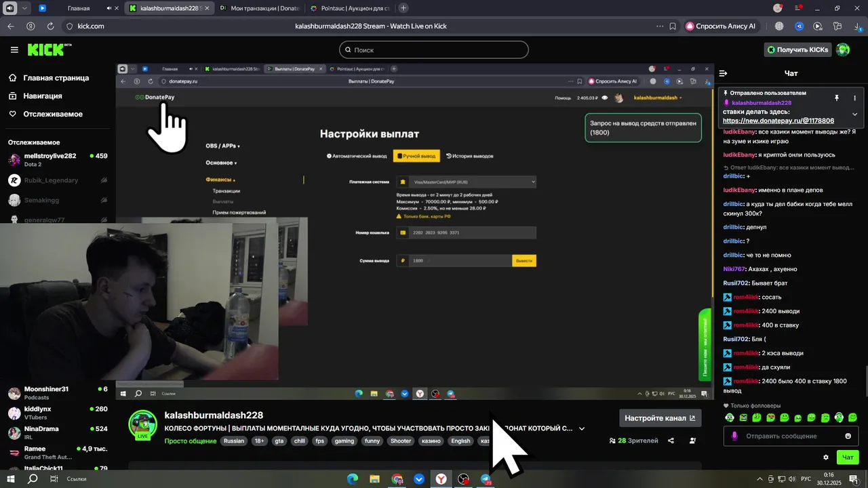This screenshot has height=488, width=868.
Task: Click the Отправить сообщение chat input
Action: point(792,436)
